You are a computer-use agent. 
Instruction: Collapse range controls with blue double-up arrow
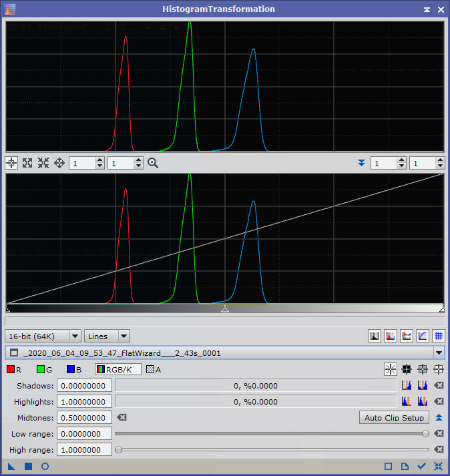(x=439, y=418)
